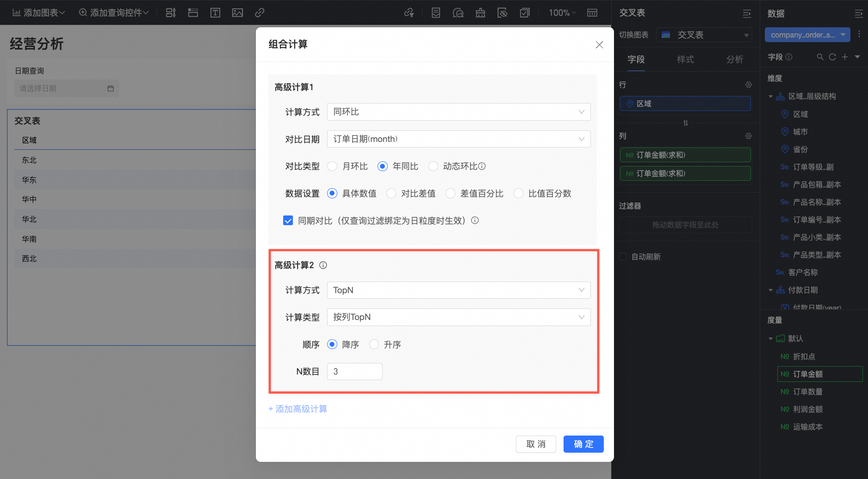Collapse the 区域_层级结构 tree node
The image size is (868, 479).
[x=770, y=97]
